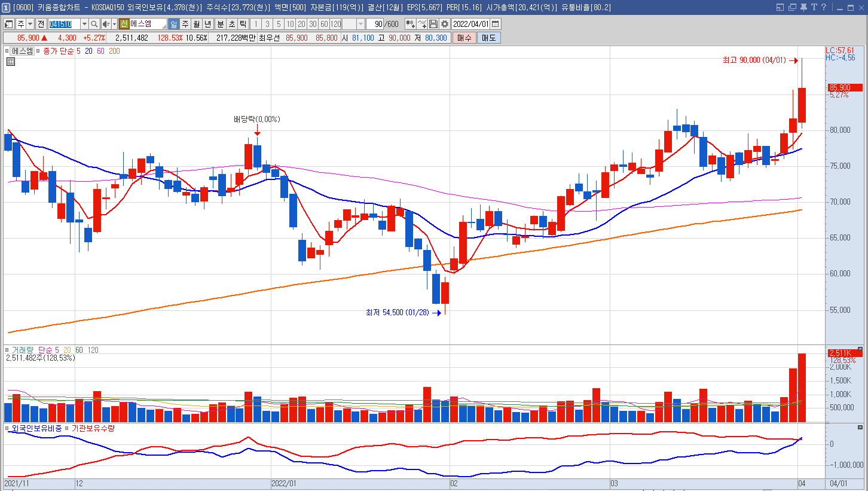Click the chart menu icon at toolbar start

pyautogui.click(x=9, y=24)
